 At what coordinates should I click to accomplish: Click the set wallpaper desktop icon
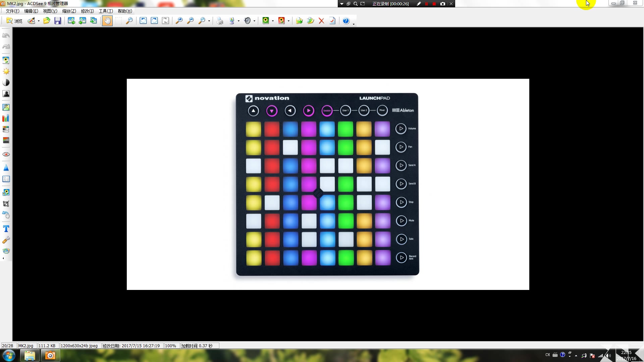point(232,21)
